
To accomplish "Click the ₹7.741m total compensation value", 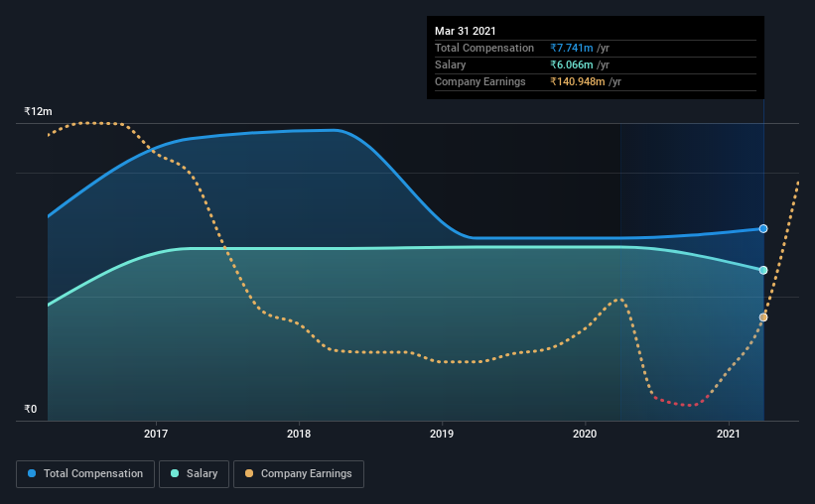I will coord(572,48).
